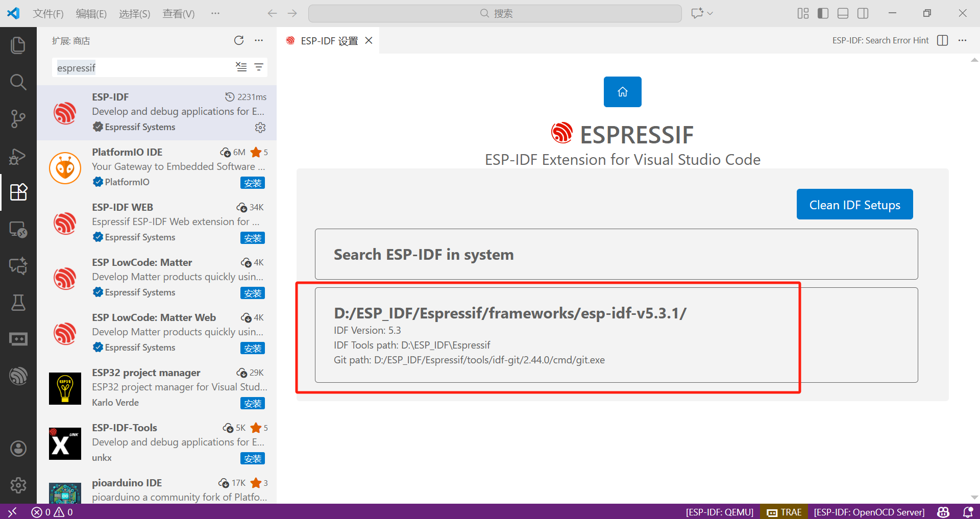Open the Search view in activity bar
This screenshot has width=980, height=519.
(x=18, y=82)
